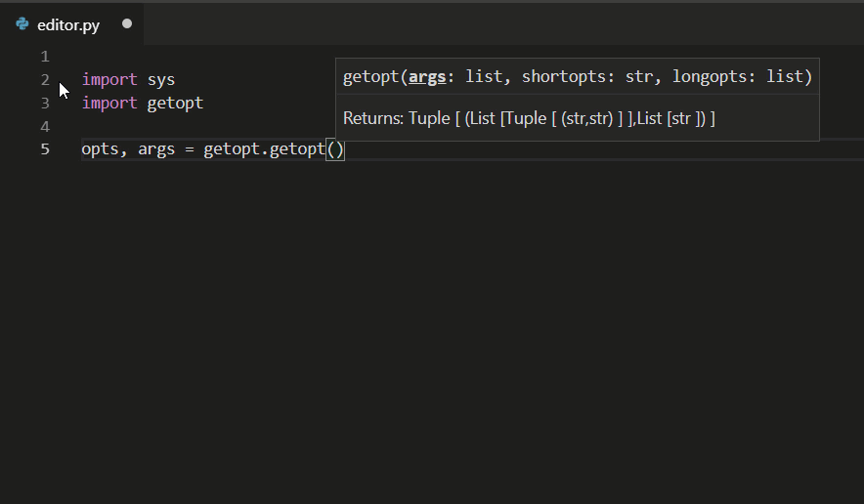This screenshot has height=504, width=864.
Task: Click the Python file icon on editor.py tab
Action: coord(22,23)
